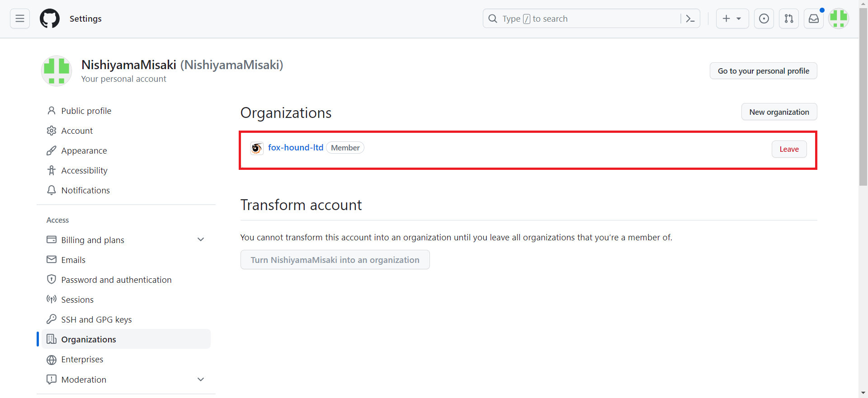
Task: Click the New organization button
Action: point(779,112)
